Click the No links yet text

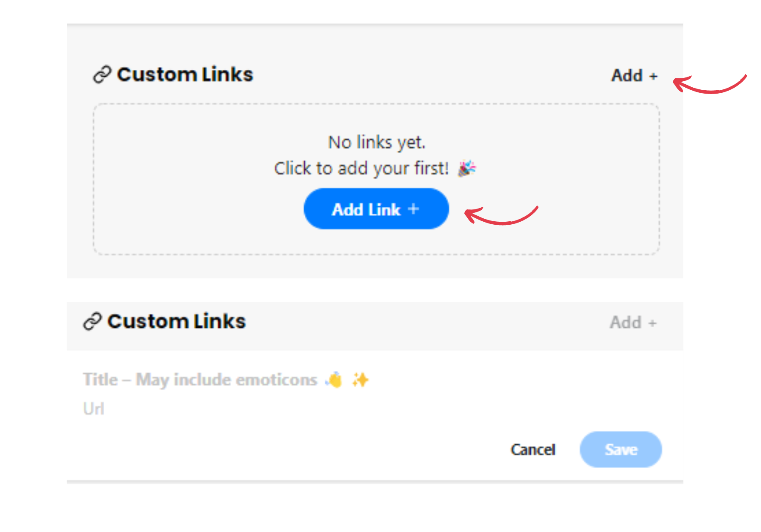coord(377,143)
